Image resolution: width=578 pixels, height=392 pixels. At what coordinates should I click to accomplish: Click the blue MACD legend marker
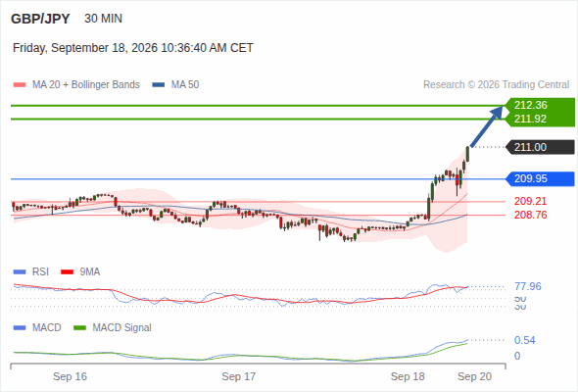20,328
